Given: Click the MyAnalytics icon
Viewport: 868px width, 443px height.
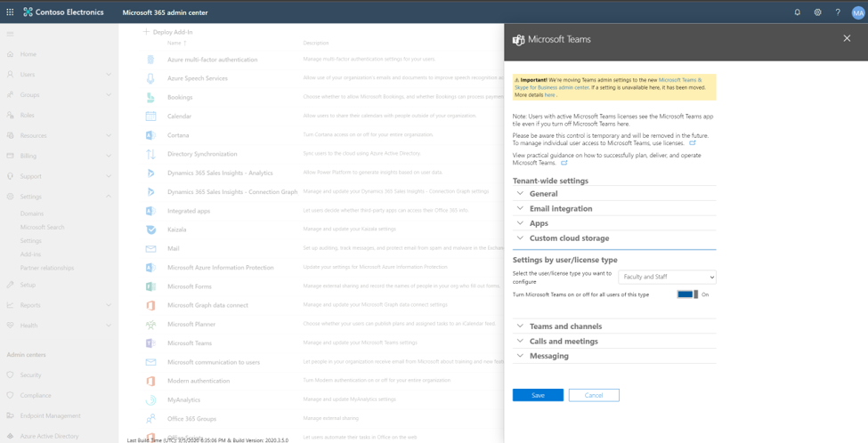Looking at the screenshot, I should pyautogui.click(x=150, y=400).
